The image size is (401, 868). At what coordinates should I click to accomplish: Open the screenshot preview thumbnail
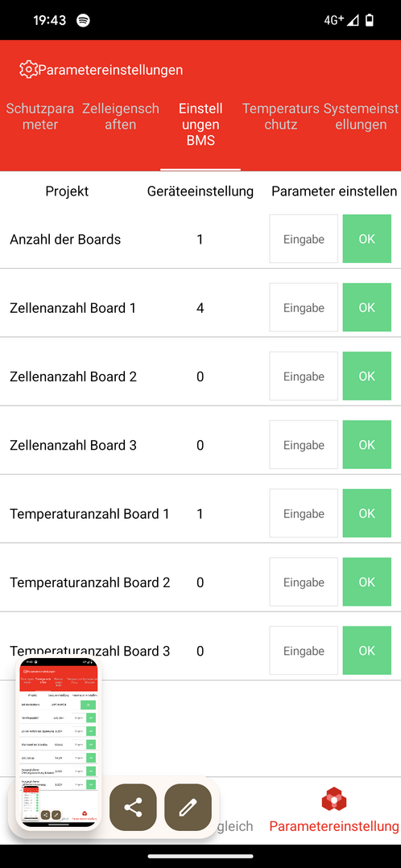(58, 743)
